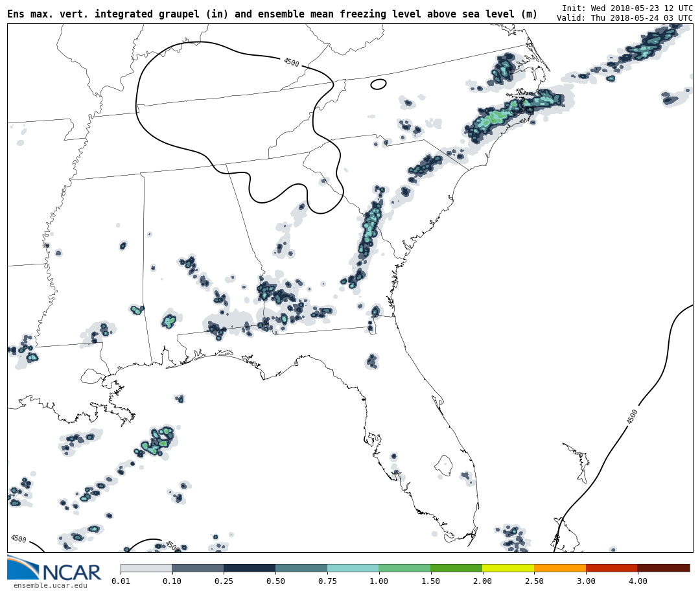Pick the red 3.00–4.00 colorbar segment
700x593 pixels.
tap(611, 568)
